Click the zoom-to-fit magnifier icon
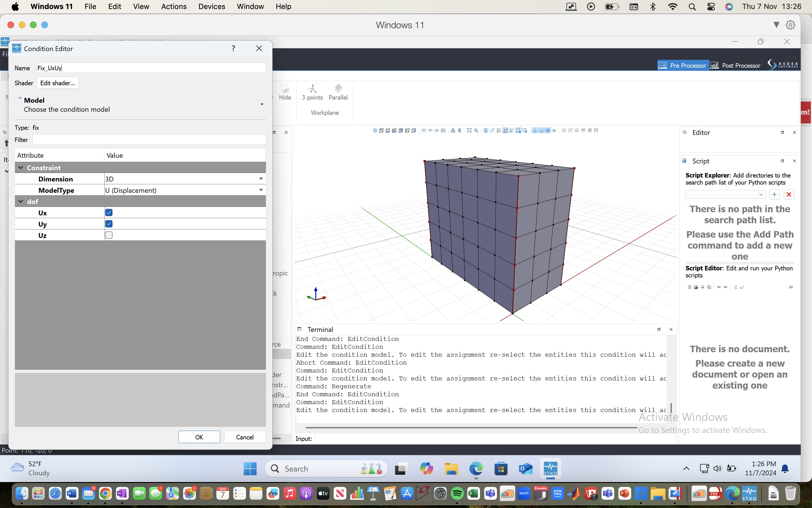 [469, 131]
